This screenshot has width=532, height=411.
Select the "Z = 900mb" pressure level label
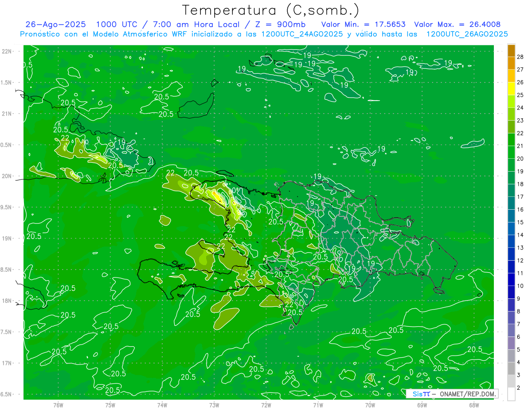tap(280, 24)
